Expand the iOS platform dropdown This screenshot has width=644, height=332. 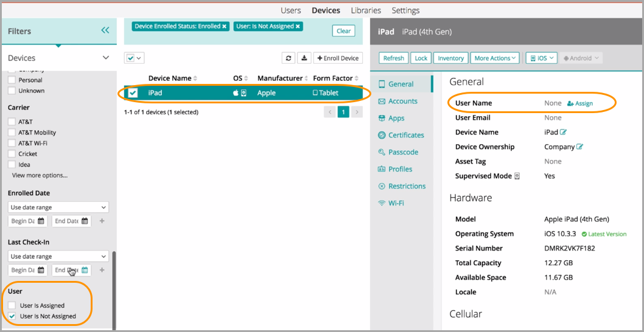tap(541, 58)
